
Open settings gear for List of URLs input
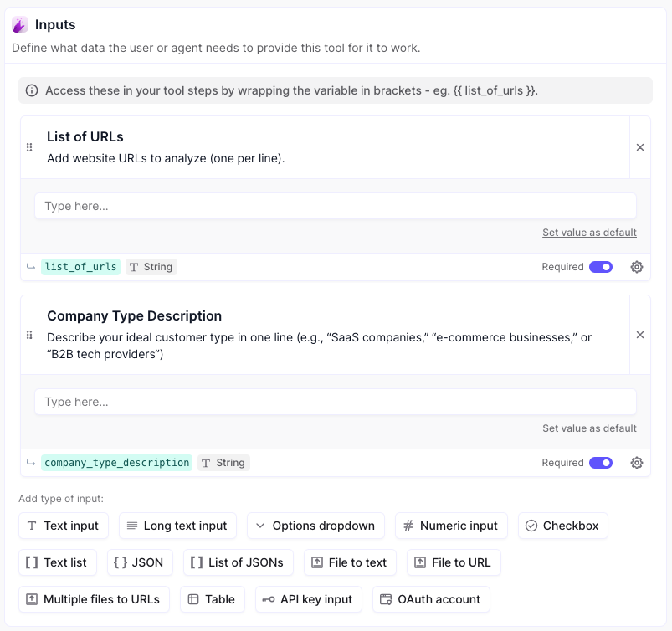[x=636, y=267]
